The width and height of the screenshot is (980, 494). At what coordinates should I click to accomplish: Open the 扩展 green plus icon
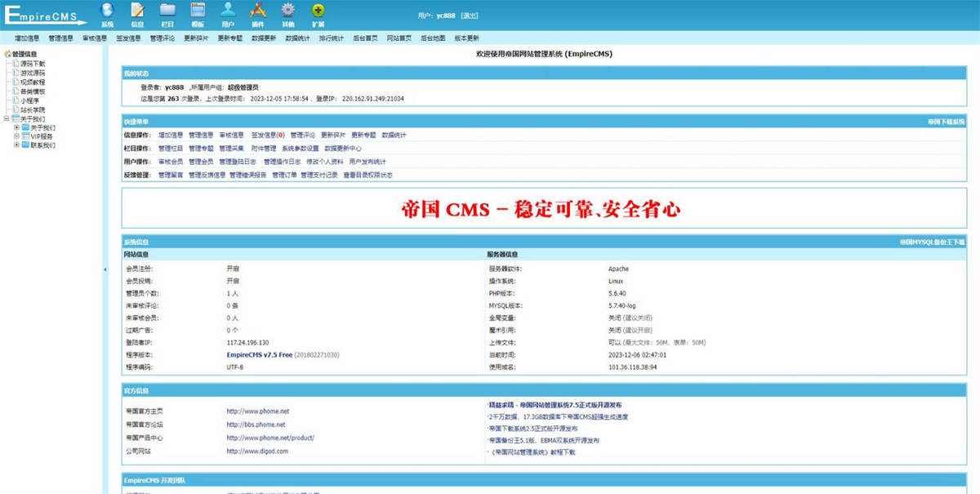[318, 11]
